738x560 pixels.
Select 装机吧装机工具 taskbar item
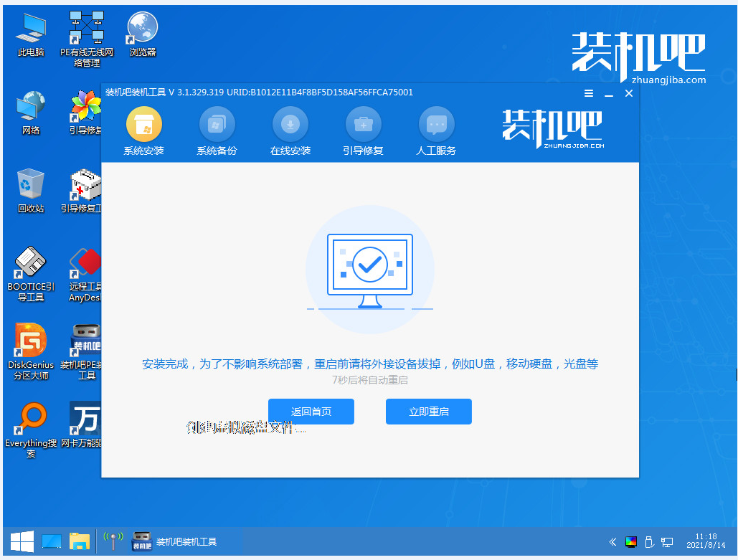(174, 541)
